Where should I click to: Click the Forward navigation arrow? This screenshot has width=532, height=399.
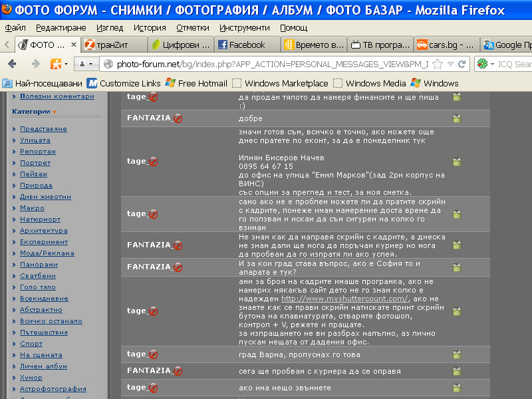[35, 64]
